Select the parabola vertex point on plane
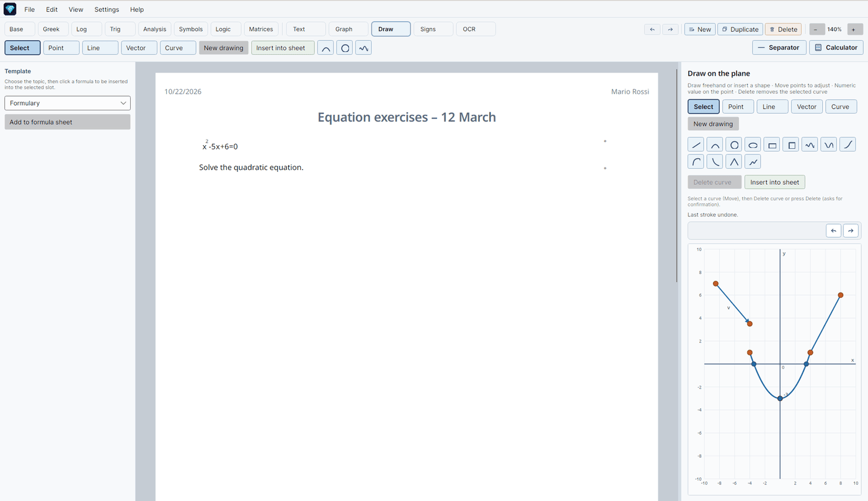868x501 pixels. [x=780, y=399]
